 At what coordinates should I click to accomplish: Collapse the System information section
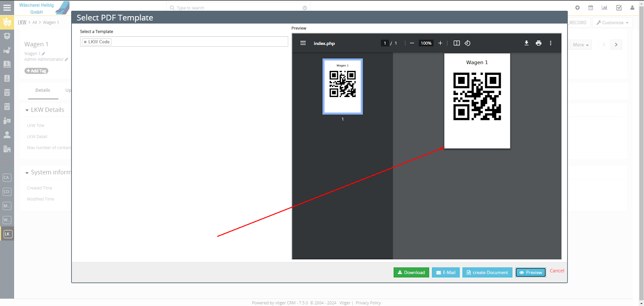coord(27,172)
